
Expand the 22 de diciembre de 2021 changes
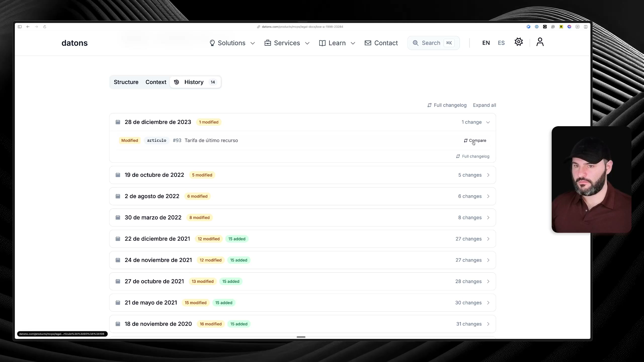coord(488,239)
